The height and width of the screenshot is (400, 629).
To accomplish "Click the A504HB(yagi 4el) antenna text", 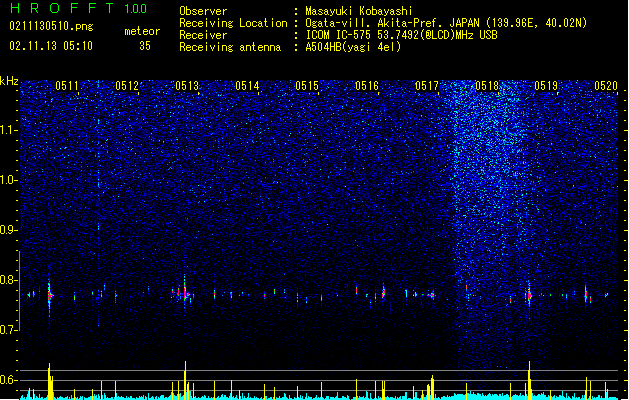I will (353, 47).
